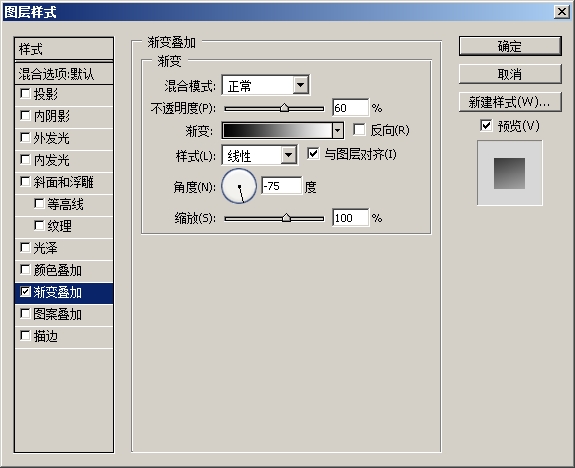Click the angle field showing -75
This screenshot has height=468, width=575.
[282, 186]
